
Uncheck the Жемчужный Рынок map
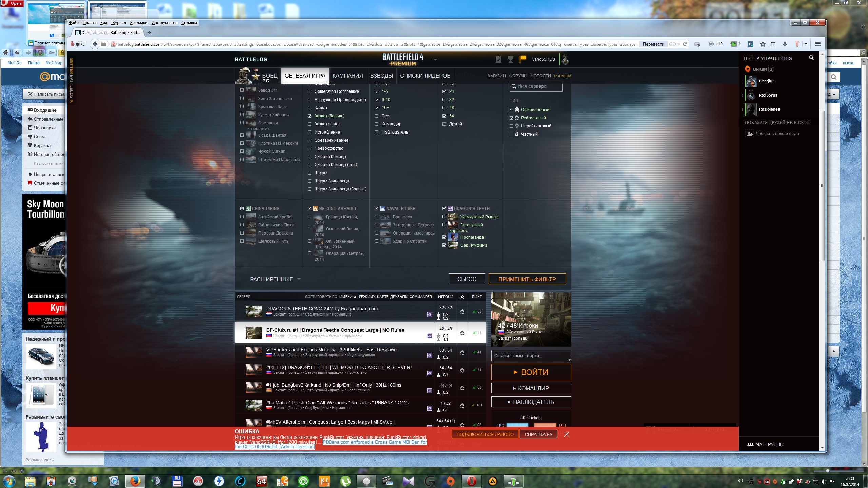tap(444, 217)
